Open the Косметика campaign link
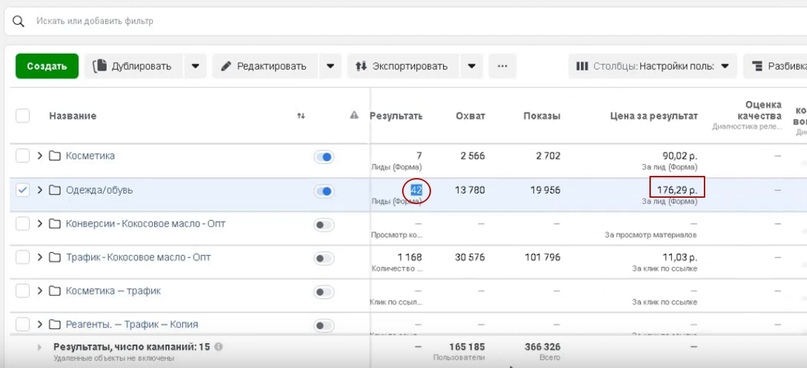807x368 pixels. 90,156
